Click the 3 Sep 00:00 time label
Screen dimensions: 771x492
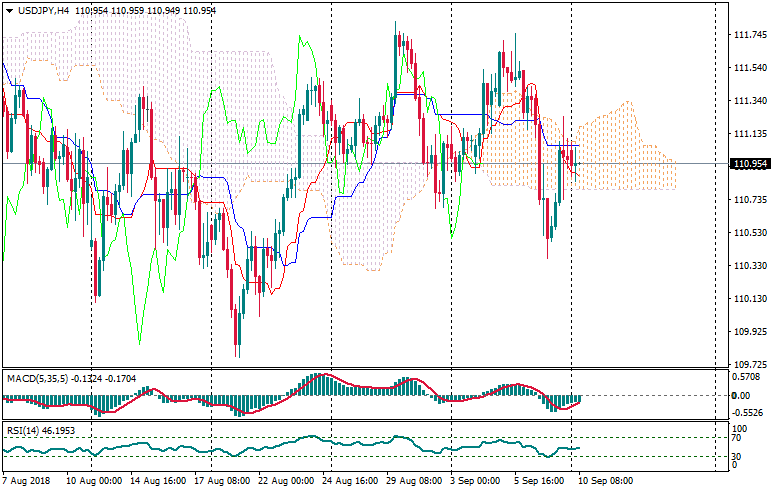[x=476, y=481]
